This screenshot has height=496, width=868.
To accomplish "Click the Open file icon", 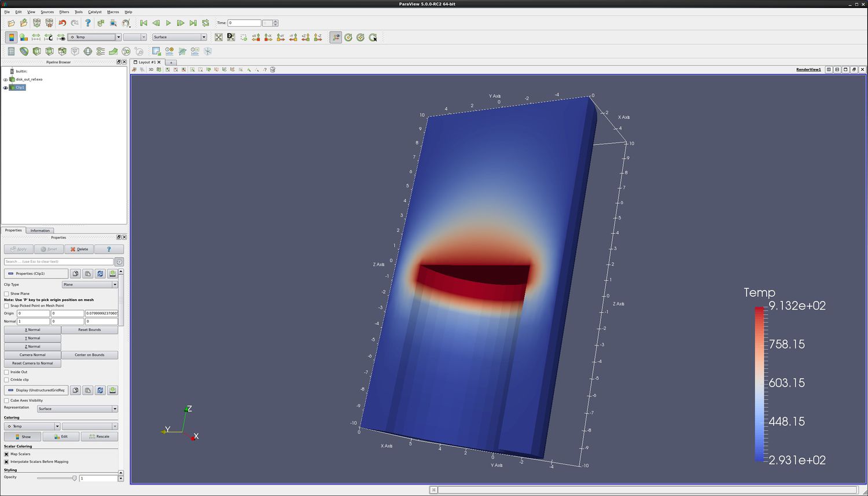I will pyautogui.click(x=11, y=23).
